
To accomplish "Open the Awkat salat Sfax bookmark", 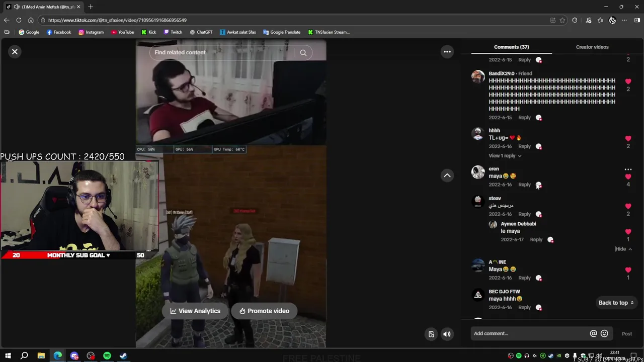I will click(x=238, y=32).
